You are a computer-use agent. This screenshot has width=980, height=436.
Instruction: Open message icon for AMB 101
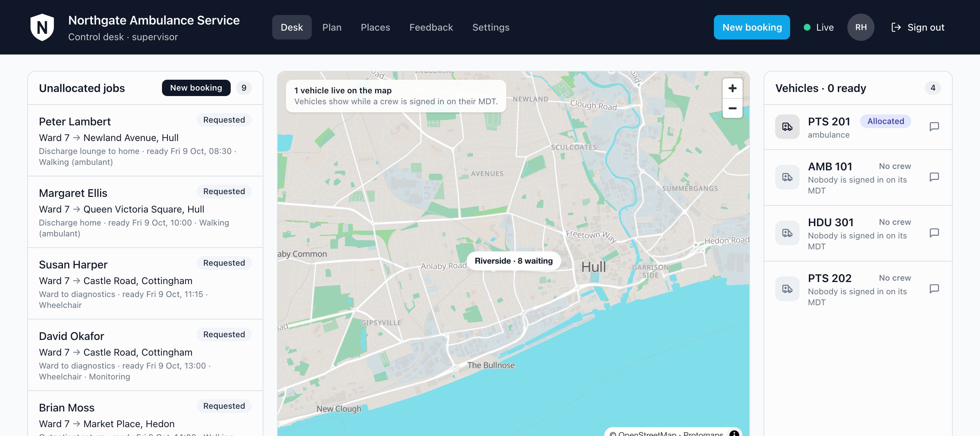coord(934,177)
